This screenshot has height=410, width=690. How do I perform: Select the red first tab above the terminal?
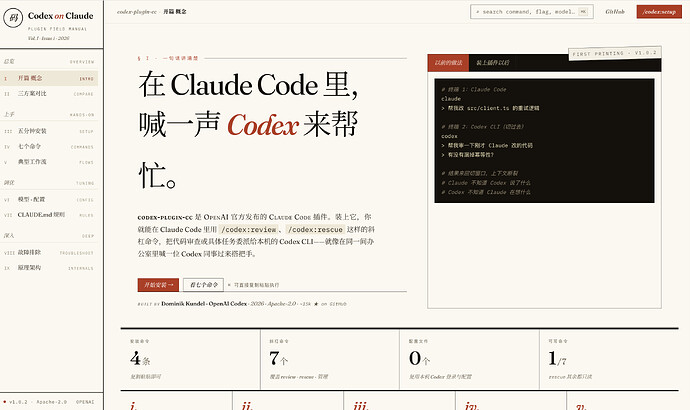coord(448,63)
